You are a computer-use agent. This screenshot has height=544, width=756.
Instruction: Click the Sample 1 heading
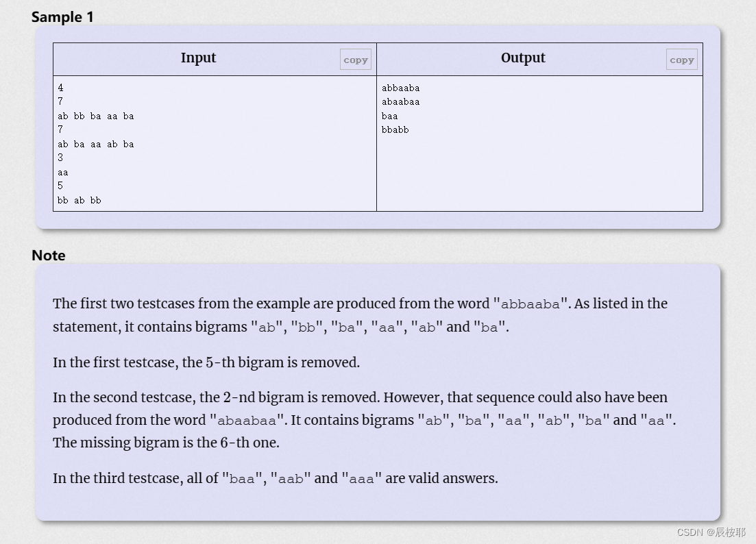pyautogui.click(x=62, y=16)
